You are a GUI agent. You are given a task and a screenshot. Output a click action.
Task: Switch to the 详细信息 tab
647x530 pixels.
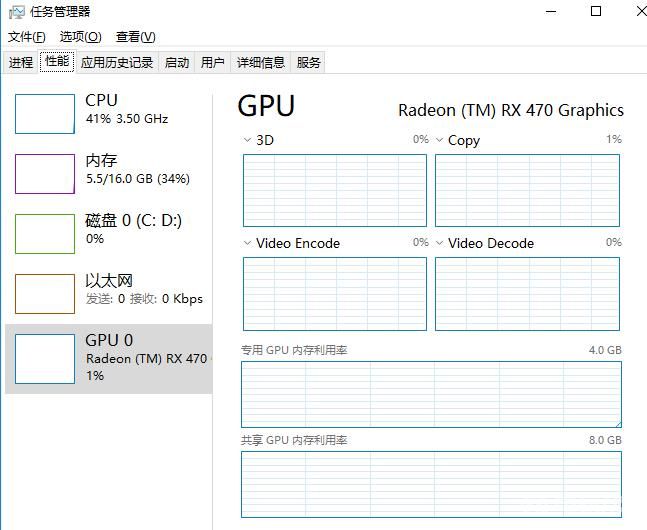pyautogui.click(x=261, y=63)
